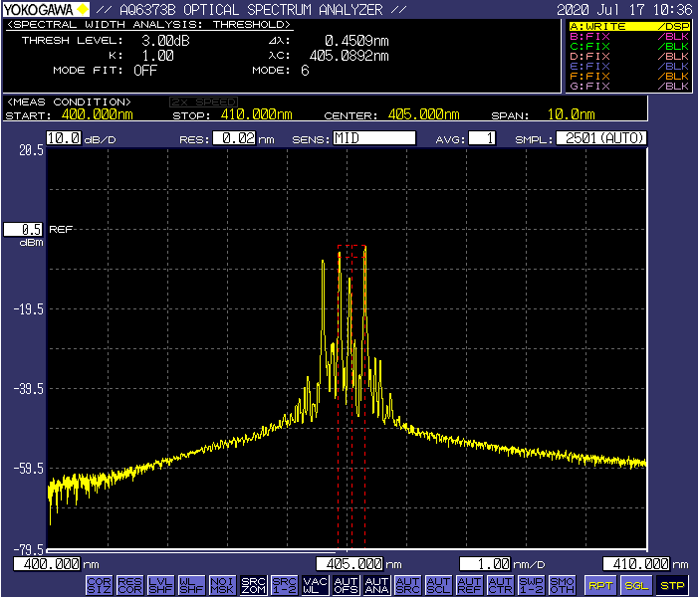Open the SMPL 2501(AUTO) sampling field
The height and width of the screenshot is (598, 700).
pyautogui.click(x=600, y=138)
